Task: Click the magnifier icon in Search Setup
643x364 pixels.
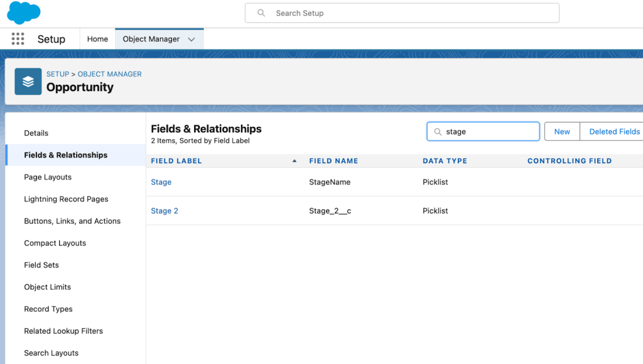Action: (261, 13)
